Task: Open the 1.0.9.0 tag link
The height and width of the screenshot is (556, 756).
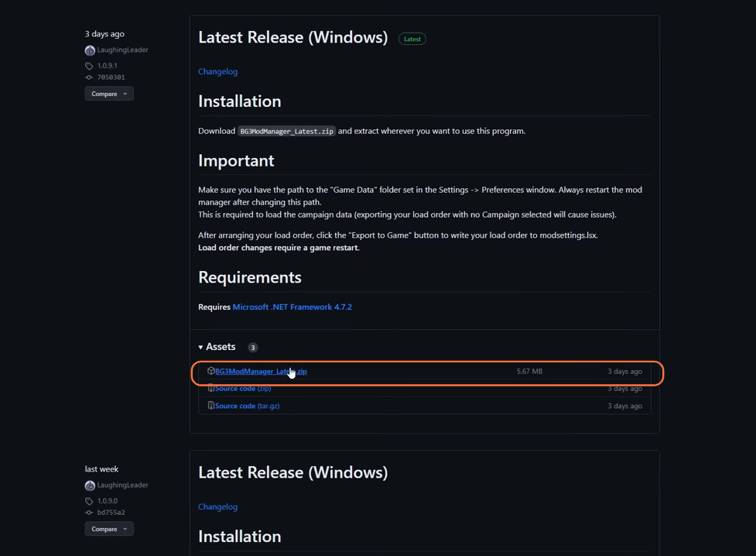Action: click(107, 501)
